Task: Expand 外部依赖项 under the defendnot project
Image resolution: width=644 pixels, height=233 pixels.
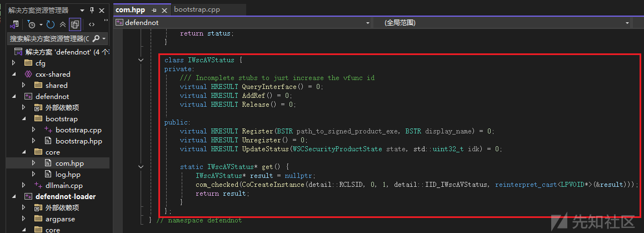Action: 23,108
